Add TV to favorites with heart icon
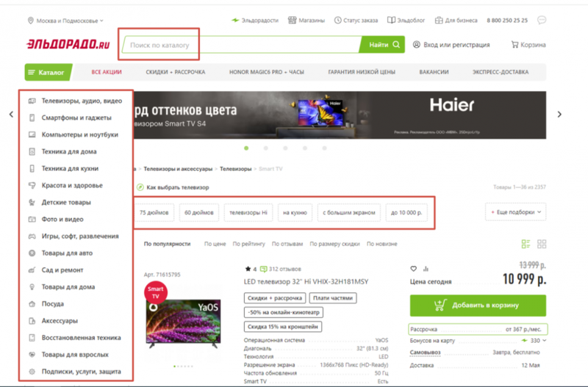The image size is (588, 387). 413,269
